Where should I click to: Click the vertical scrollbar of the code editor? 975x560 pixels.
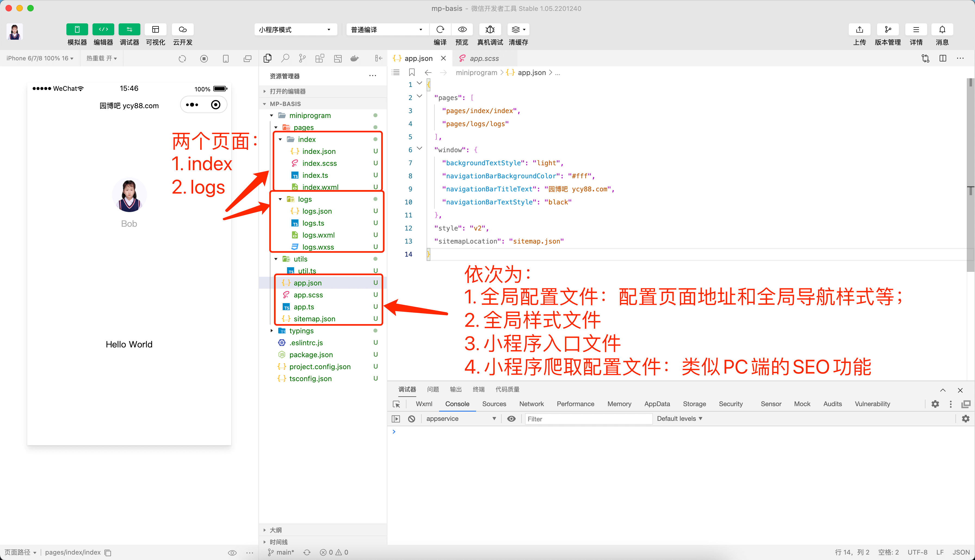tap(970, 175)
